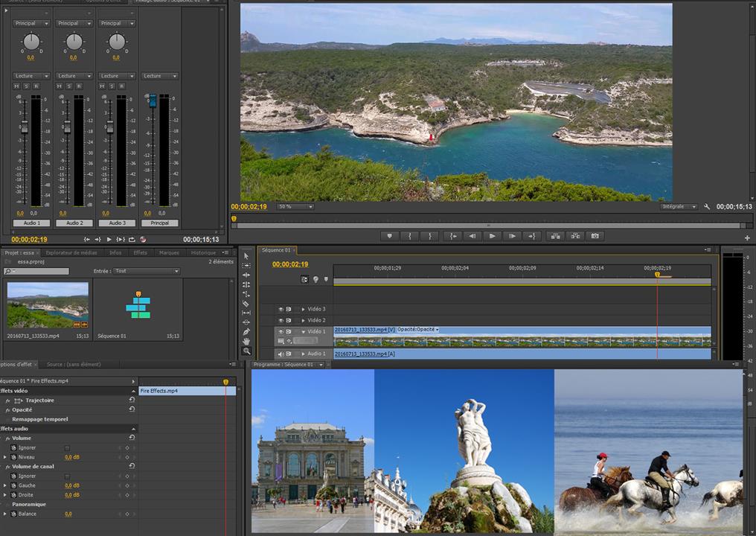Choose the Zoom magnifier tool
This screenshot has height=536, width=756.
click(x=246, y=351)
